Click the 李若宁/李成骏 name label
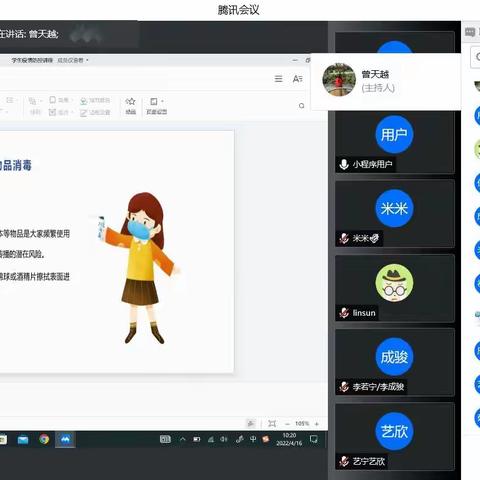 pos(378,387)
